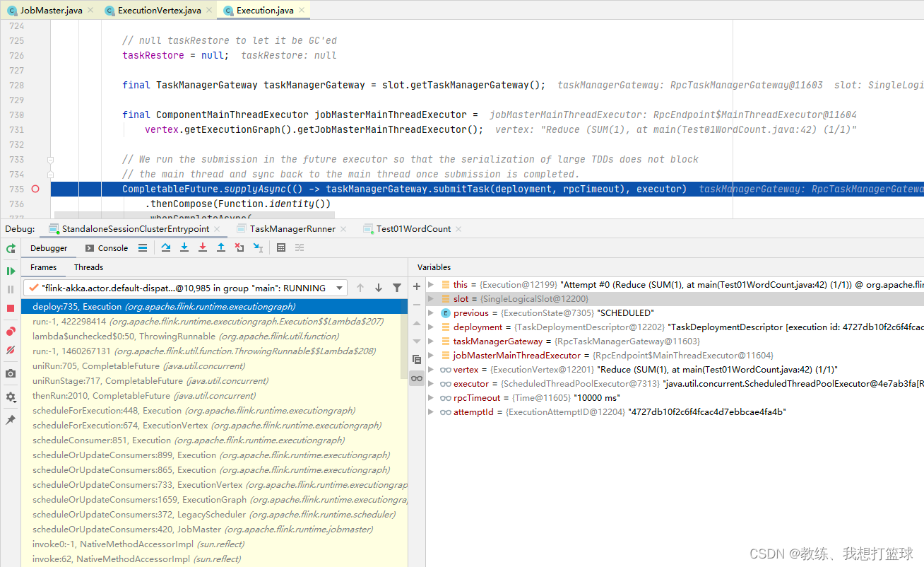924x567 pixels.
Task: Close Test01WordCount debug tab
Action: point(459,229)
